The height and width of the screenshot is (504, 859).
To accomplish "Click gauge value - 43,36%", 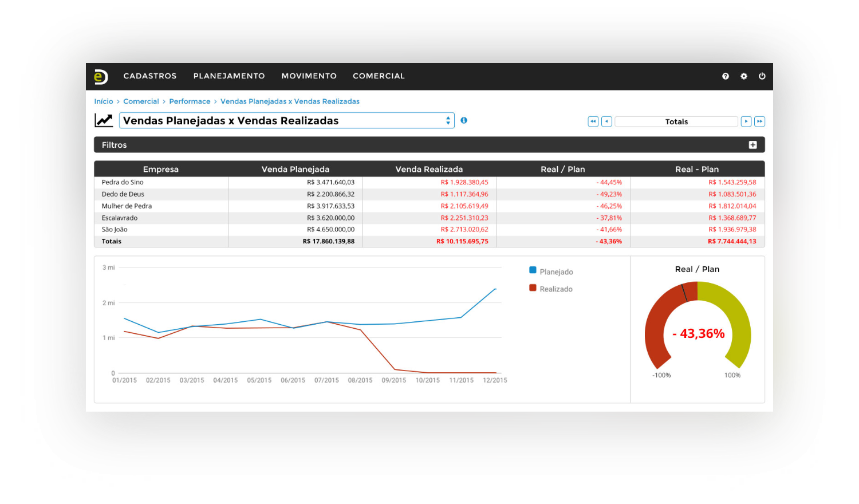I will 699,333.
